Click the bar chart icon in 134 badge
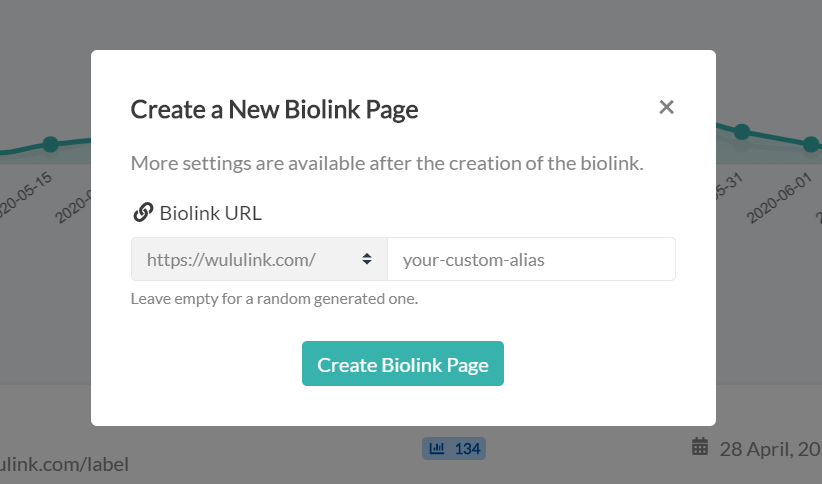This screenshot has width=822, height=484. click(437, 448)
